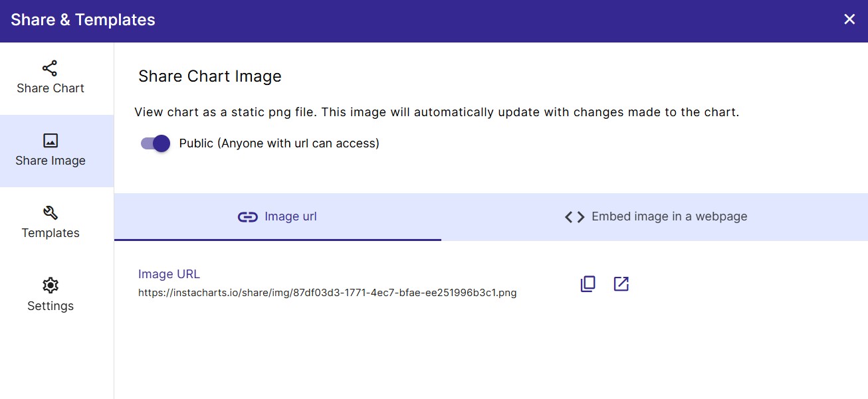Switch to the Image url tab
Image resolution: width=868 pixels, height=399 pixels.
tap(278, 217)
